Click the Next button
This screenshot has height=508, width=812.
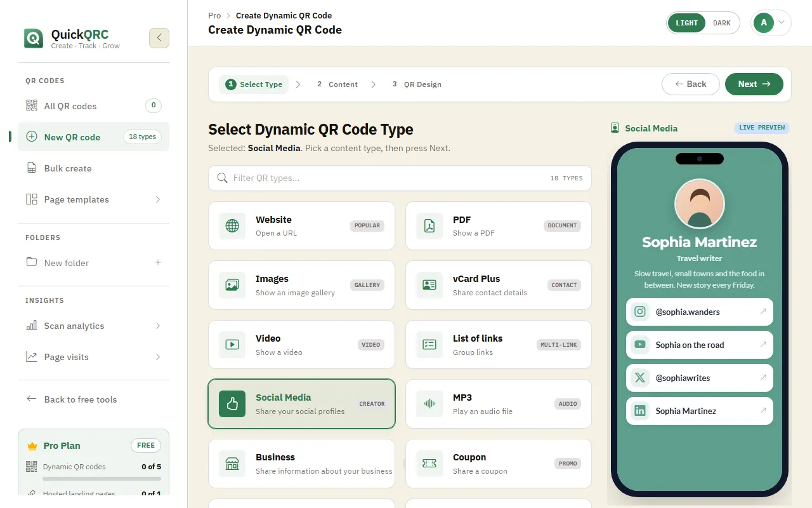(x=754, y=84)
